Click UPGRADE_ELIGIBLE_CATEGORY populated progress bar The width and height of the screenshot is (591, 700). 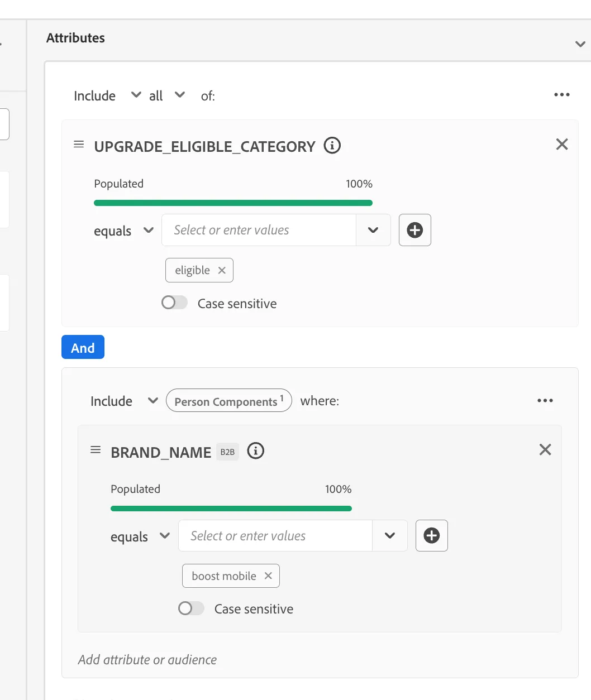233,203
